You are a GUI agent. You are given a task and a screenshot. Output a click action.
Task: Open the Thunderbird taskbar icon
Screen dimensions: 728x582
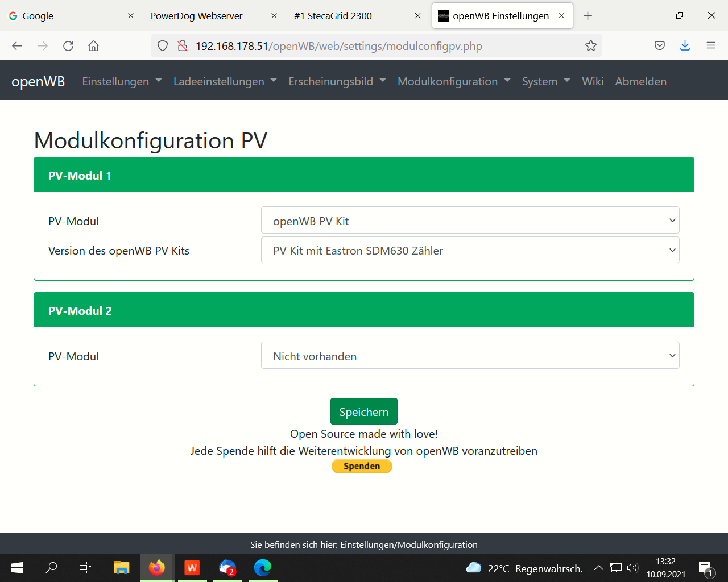(x=227, y=568)
